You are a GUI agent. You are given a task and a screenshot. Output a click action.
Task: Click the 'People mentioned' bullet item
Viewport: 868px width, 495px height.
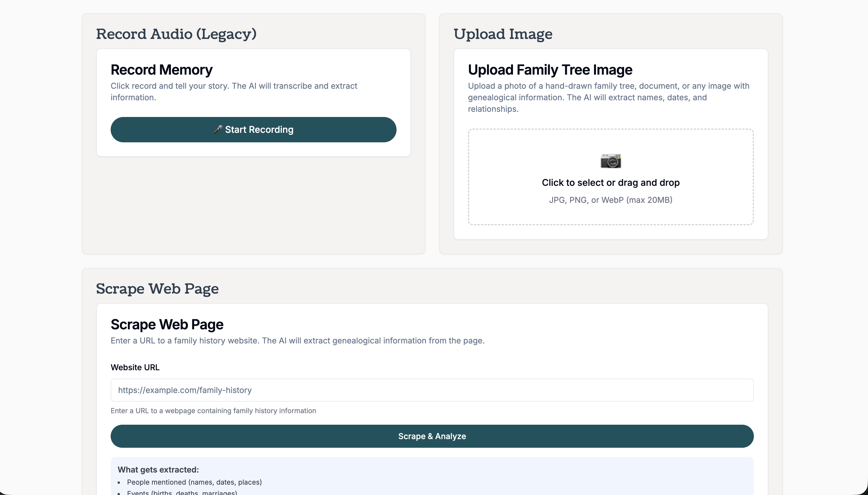pyautogui.click(x=194, y=482)
